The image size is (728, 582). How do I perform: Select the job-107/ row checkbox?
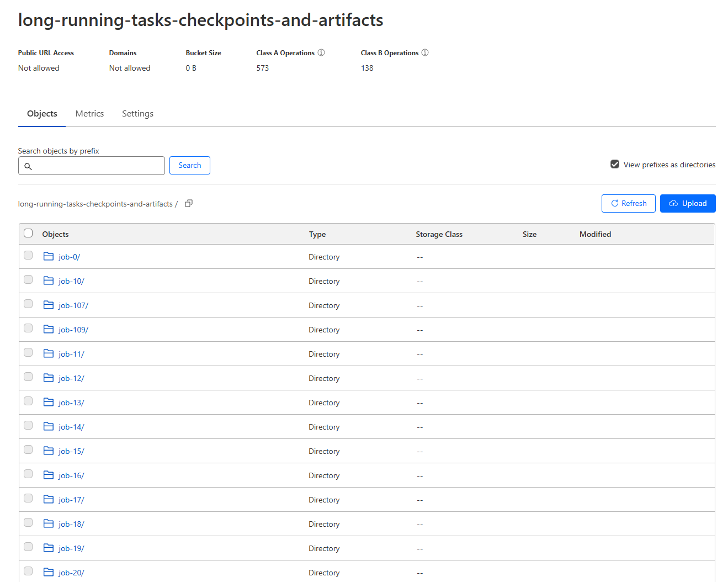28,304
